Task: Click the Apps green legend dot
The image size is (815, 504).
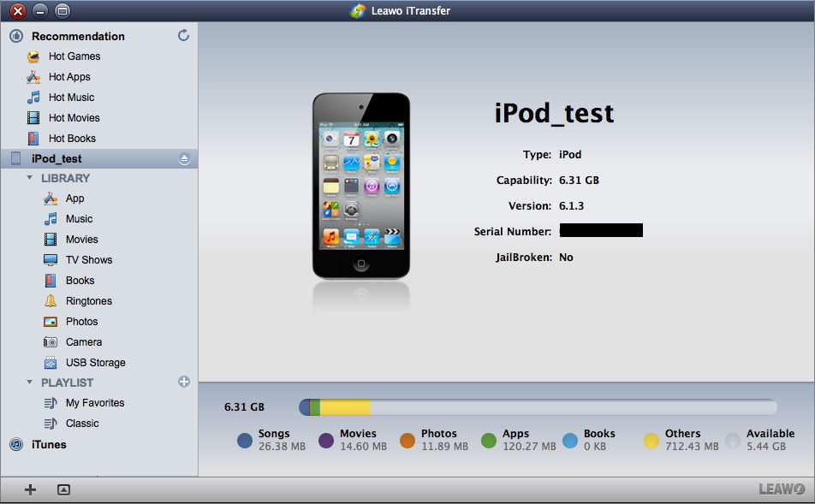Action: (x=489, y=441)
